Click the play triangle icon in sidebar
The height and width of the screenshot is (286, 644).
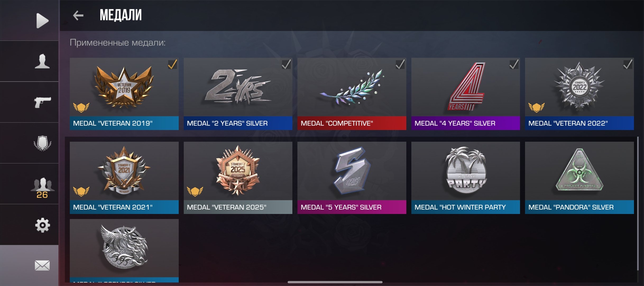[42, 21]
